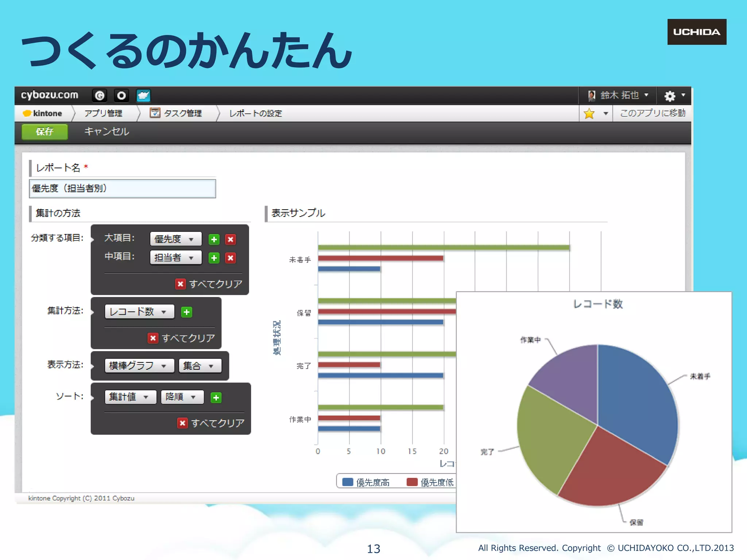Focus the レポート名 text field
Viewport: 747px width, 560px height.
pyautogui.click(x=122, y=188)
